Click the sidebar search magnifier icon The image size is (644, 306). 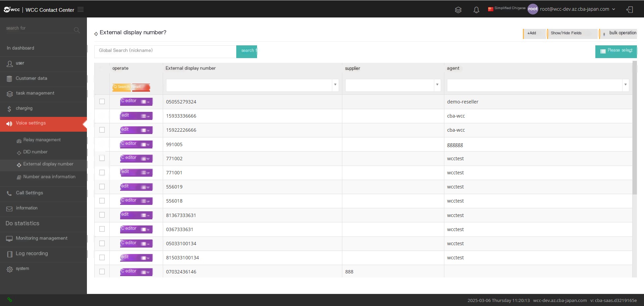tap(77, 30)
